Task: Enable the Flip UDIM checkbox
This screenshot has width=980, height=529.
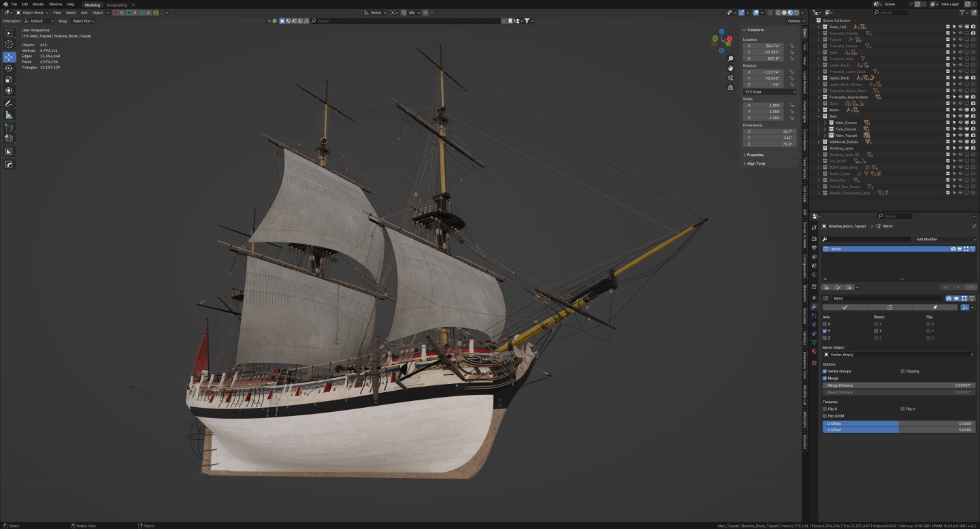Action: 825,415
